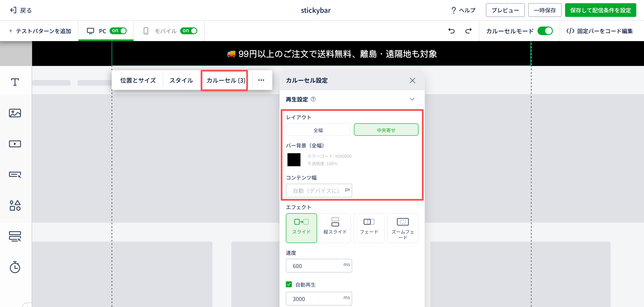Switch to PC device tab
This screenshot has height=307, width=644.
[x=106, y=31]
